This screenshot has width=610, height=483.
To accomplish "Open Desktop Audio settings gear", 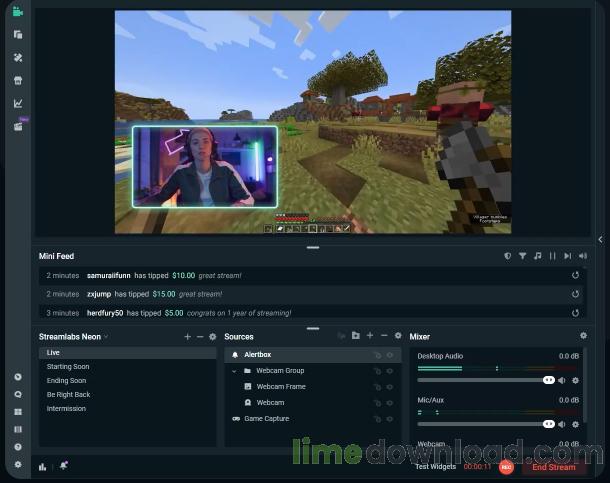I will [x=575, y=380].
